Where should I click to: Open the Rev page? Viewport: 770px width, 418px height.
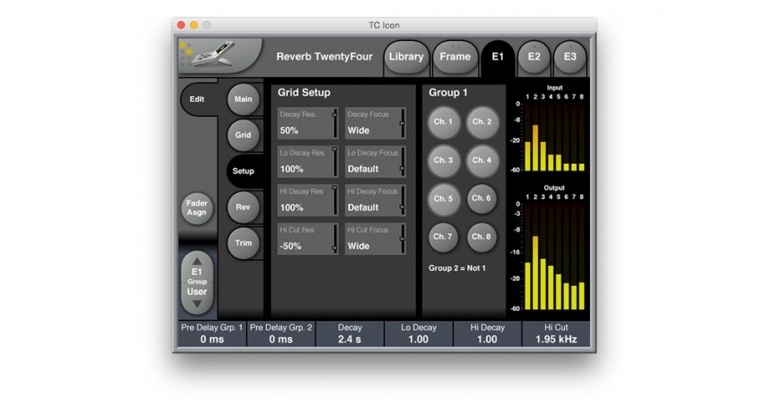pos(243,207)
